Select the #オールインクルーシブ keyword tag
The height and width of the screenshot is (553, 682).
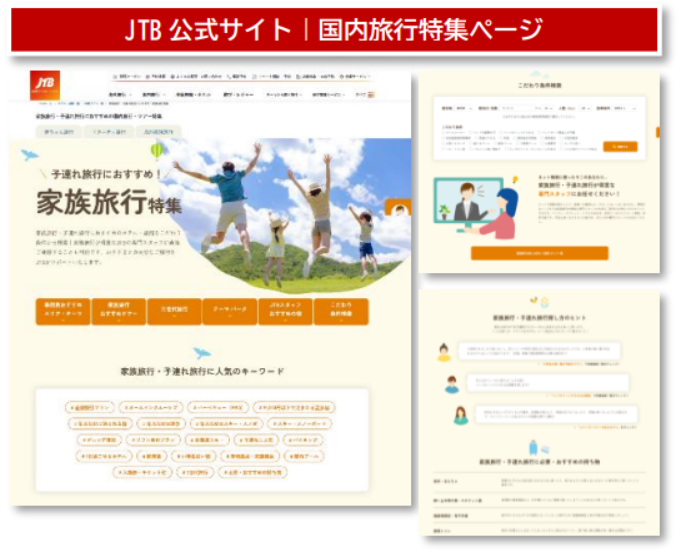click(151, 408)
